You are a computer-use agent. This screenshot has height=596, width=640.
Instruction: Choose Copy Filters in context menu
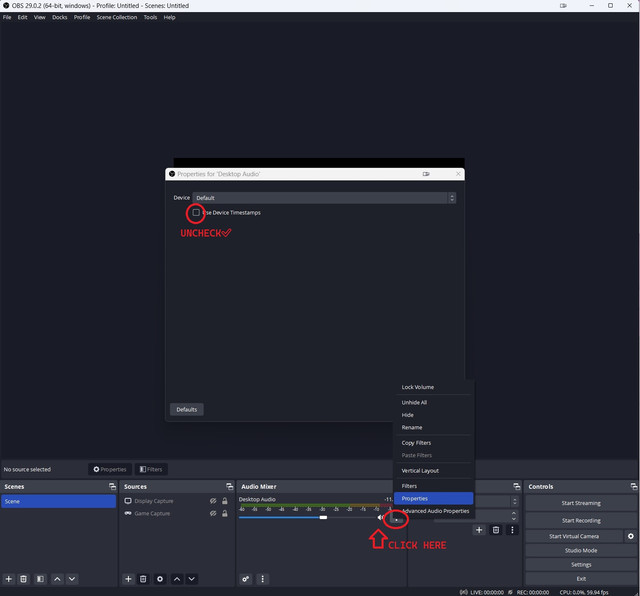click(433, 443)
